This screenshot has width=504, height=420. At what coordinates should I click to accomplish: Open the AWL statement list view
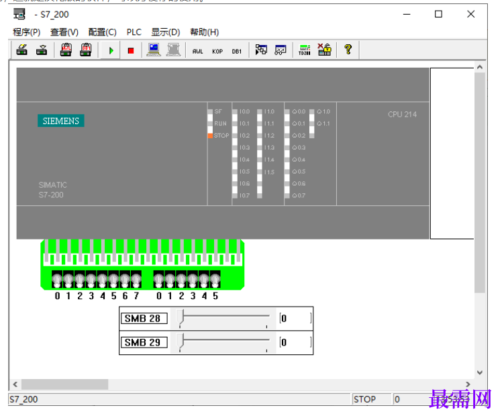(197, 51)
